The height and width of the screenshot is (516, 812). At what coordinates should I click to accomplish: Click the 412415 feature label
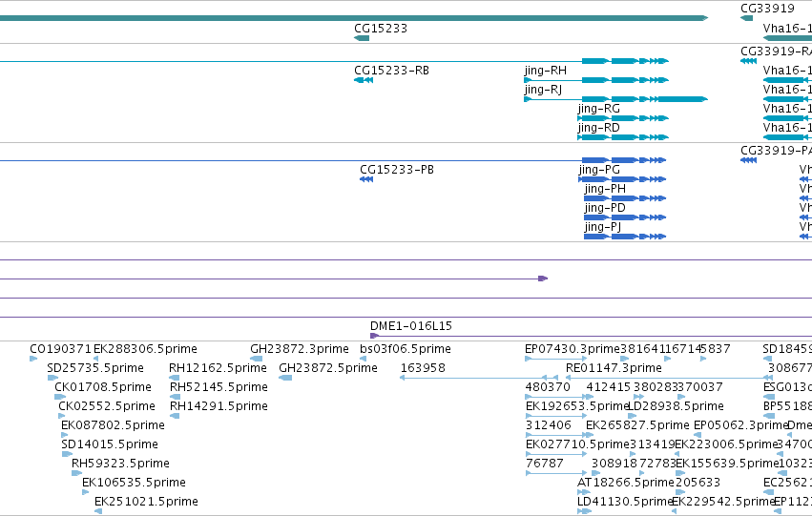click(609, 387)
